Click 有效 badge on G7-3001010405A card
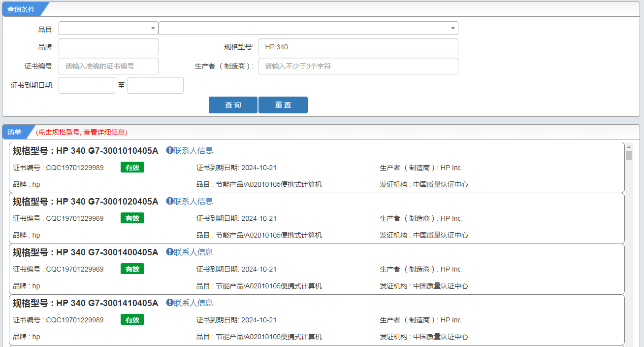 (132, 168)
